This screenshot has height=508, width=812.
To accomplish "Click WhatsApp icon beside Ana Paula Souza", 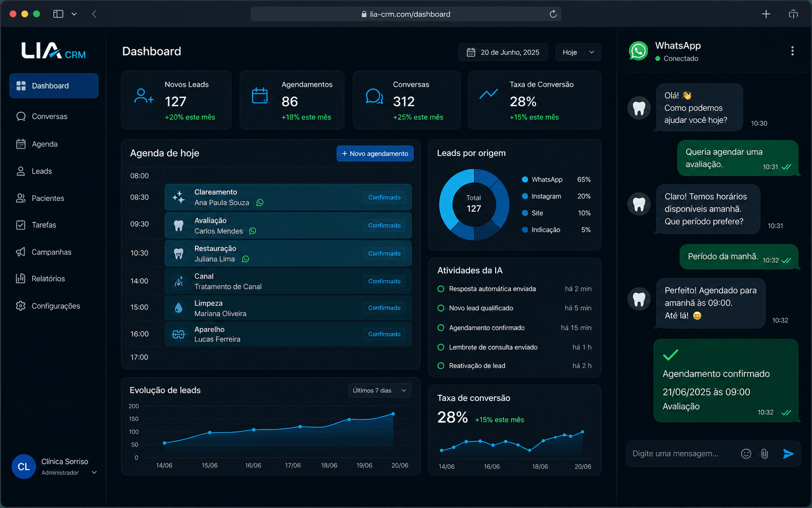I will pos(260,203).
